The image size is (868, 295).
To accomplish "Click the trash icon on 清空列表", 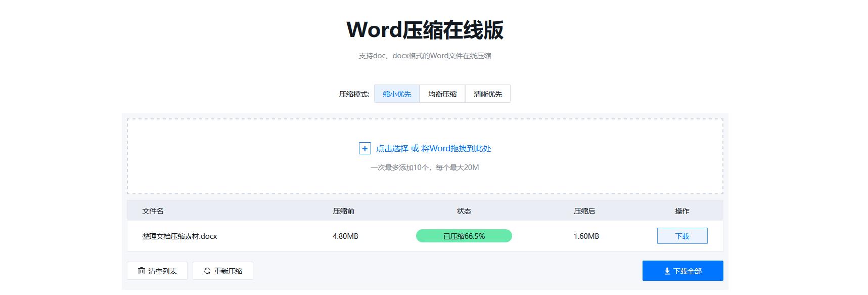I will [142, 271].
